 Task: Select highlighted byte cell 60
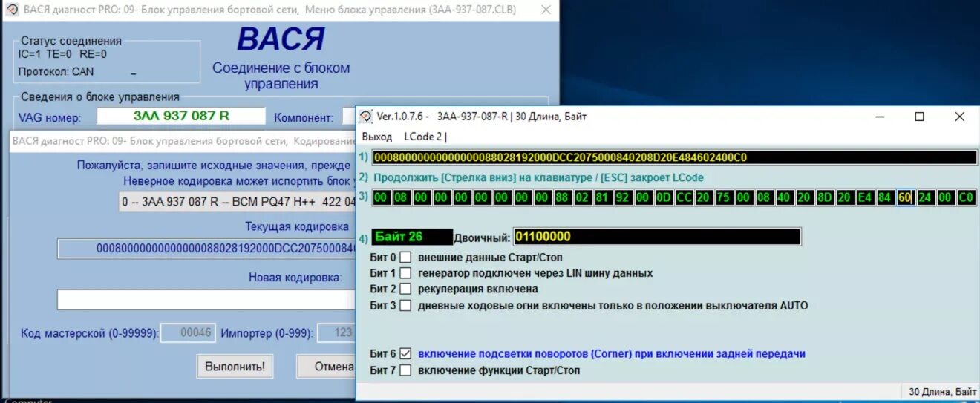pyautogui.click(x=904, y=197)
